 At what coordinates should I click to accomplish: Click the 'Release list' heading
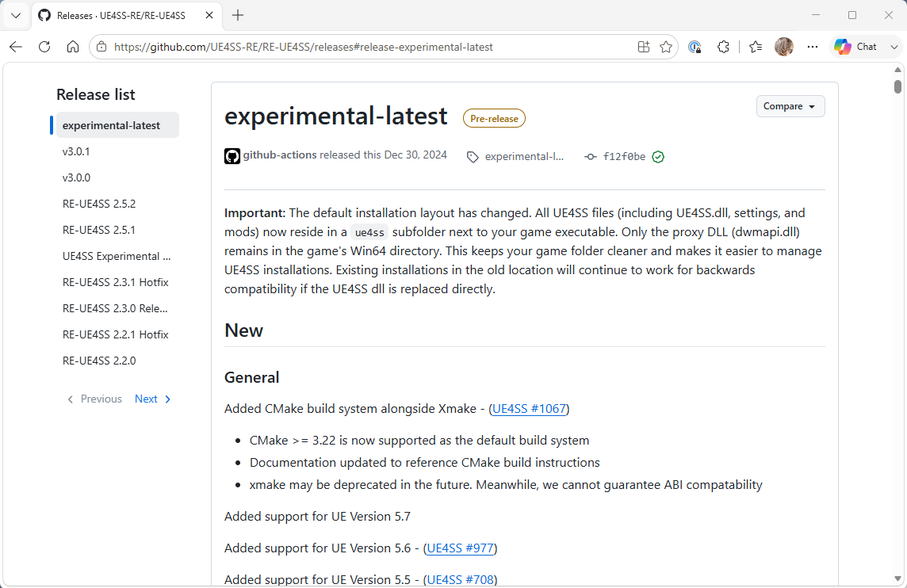point(95,94)
